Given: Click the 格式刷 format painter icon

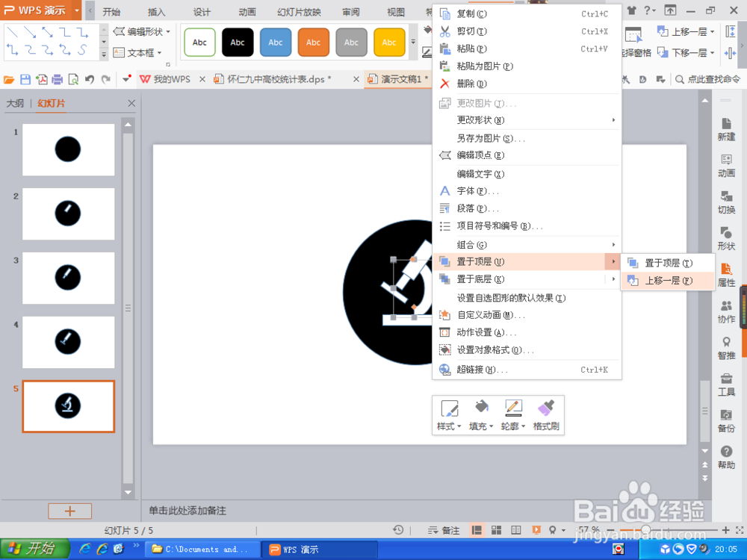Looking at the screenshot, I should 546,414.
